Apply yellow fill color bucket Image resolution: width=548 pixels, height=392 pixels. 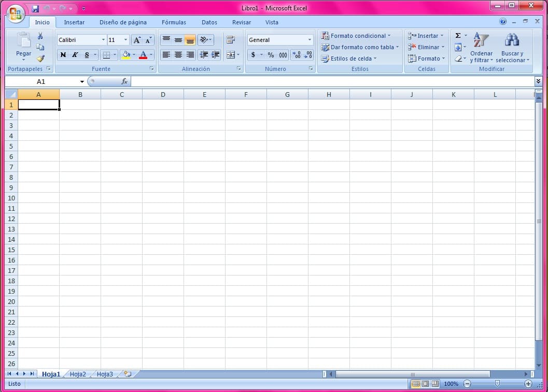click(x=126, y=55)
